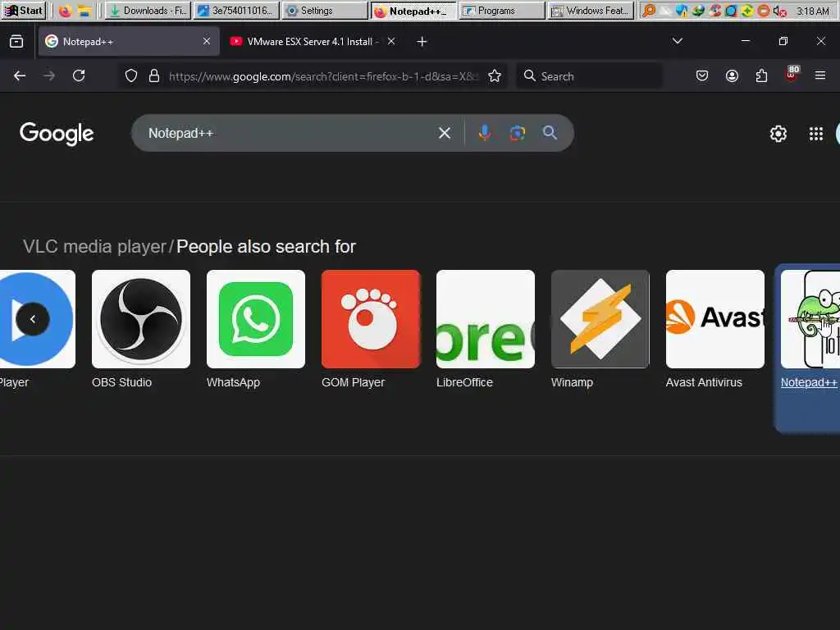Click the LibreOffice label
The image size is (840, 630).
tap(464, 382)
